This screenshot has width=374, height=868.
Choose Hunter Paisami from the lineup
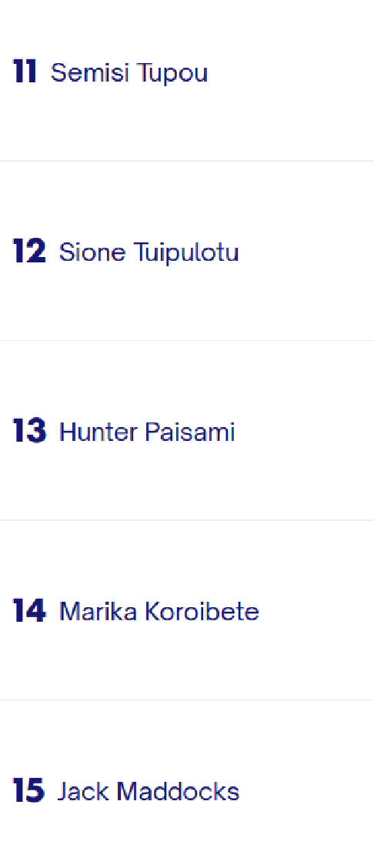(x=147, y=432)
